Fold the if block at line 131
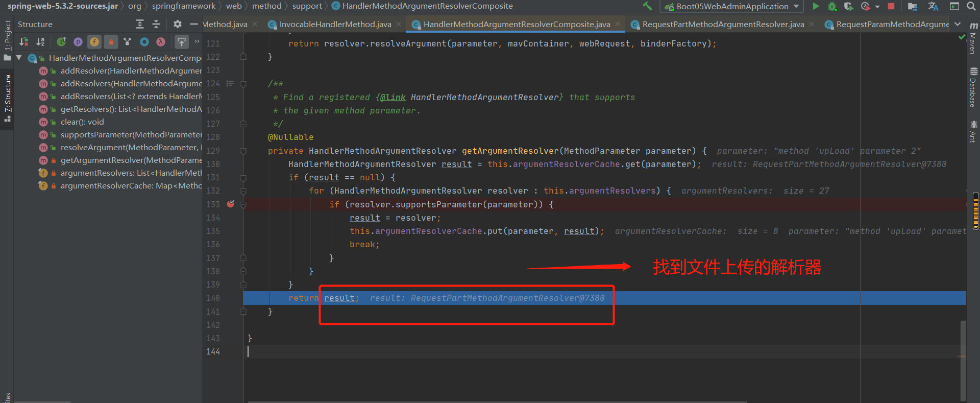980x403 pixels. click(243, 178)
